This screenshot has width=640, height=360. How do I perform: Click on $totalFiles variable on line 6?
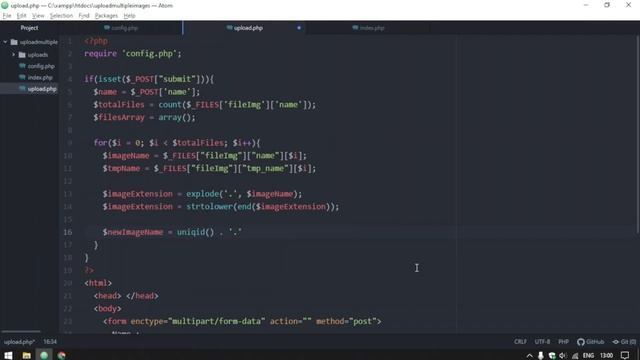click(119, 104)
